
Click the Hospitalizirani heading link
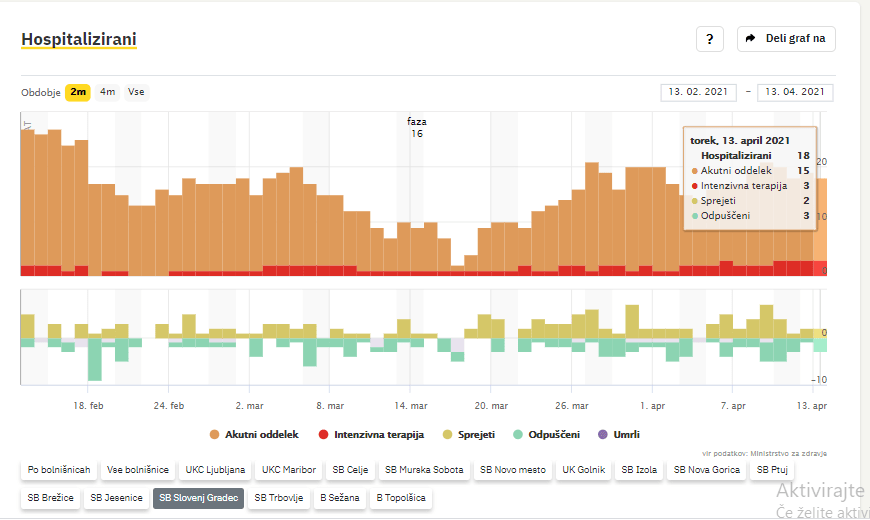[x=79, y=39]
